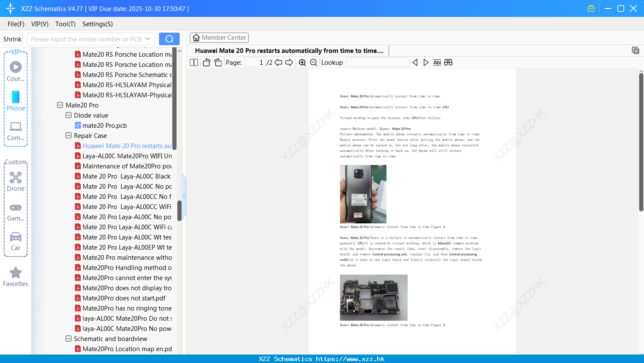Click the phone back photo Figure 1

[363, 194]
